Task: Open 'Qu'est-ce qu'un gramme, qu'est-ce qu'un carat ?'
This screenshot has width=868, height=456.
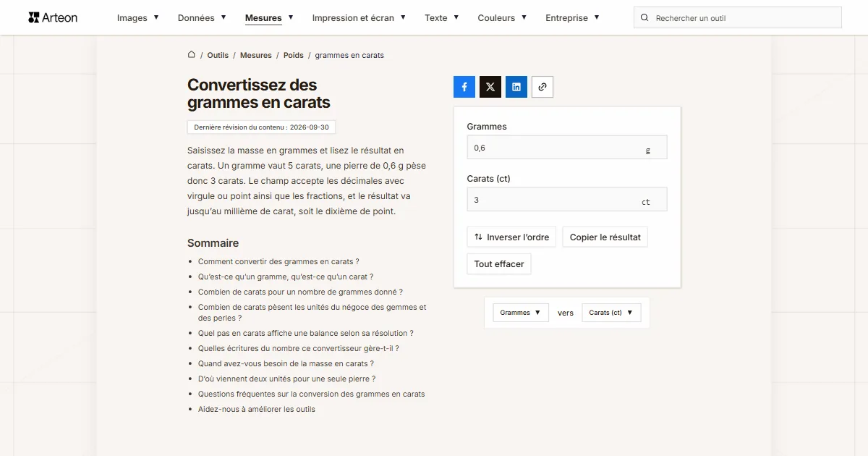Action: (x=286, y=276)
